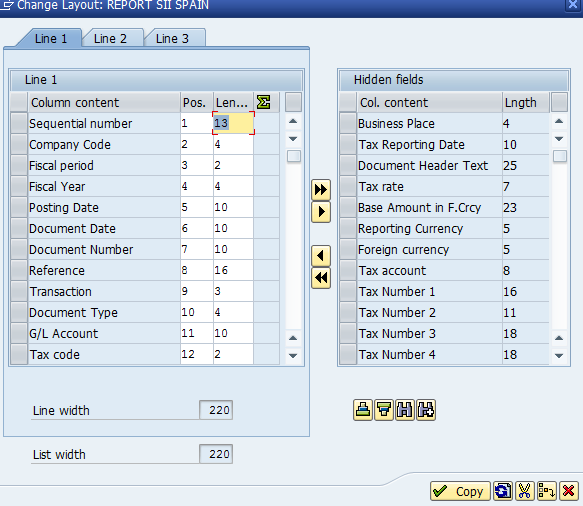
Task: Select all rows via Line 1 header selector
Action: (x=19, y=102)
